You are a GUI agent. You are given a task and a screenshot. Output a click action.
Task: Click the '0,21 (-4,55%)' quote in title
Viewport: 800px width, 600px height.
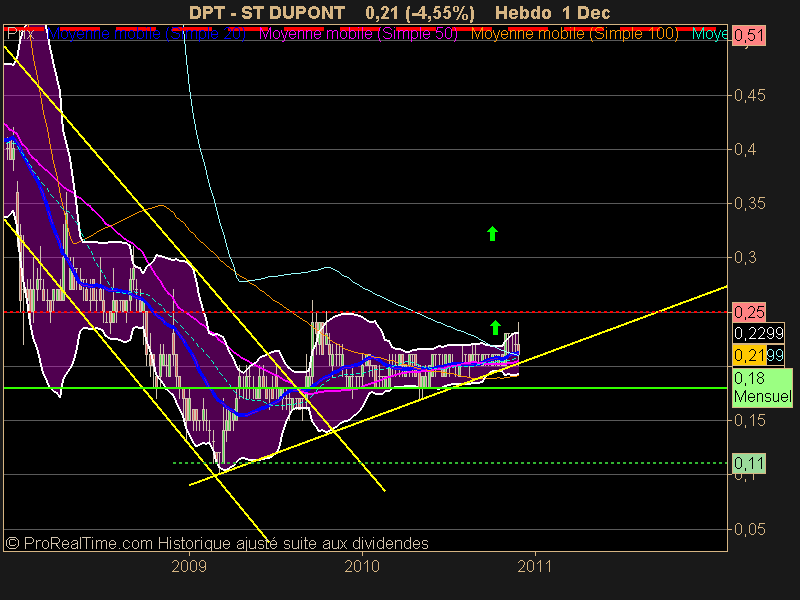[x=420, y=13]
